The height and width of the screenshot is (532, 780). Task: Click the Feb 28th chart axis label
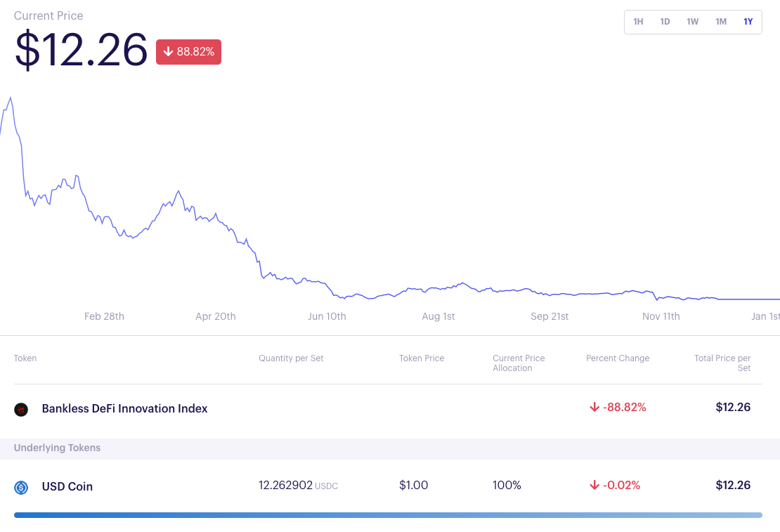104,316
